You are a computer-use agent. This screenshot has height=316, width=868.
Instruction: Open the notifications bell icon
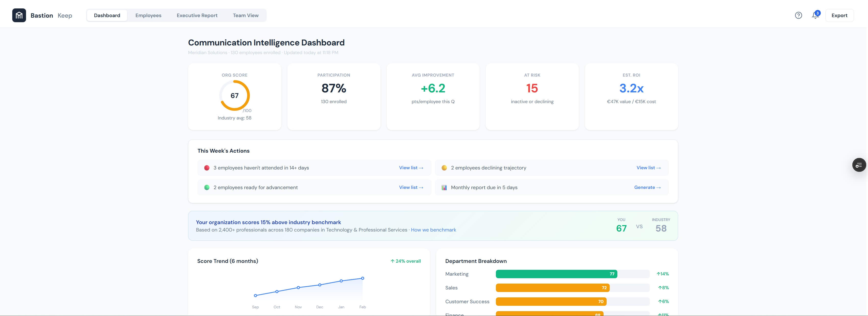(815, 16)
